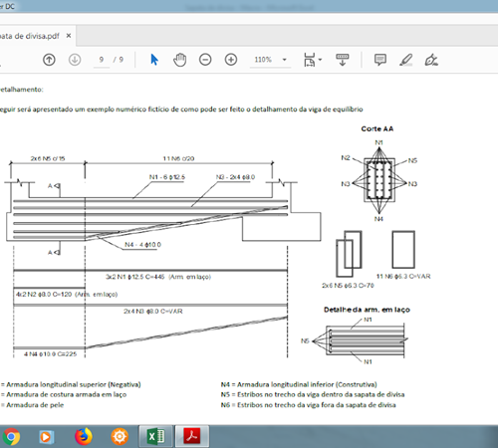Screen dimensions: 498x448
Task: Click 'N6 = Estribos' fora da sapata legend
Action: coord(309,405)
